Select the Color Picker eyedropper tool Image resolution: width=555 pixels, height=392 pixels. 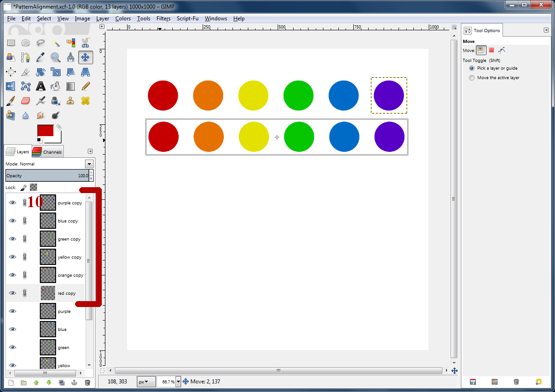tap(41, 57)
